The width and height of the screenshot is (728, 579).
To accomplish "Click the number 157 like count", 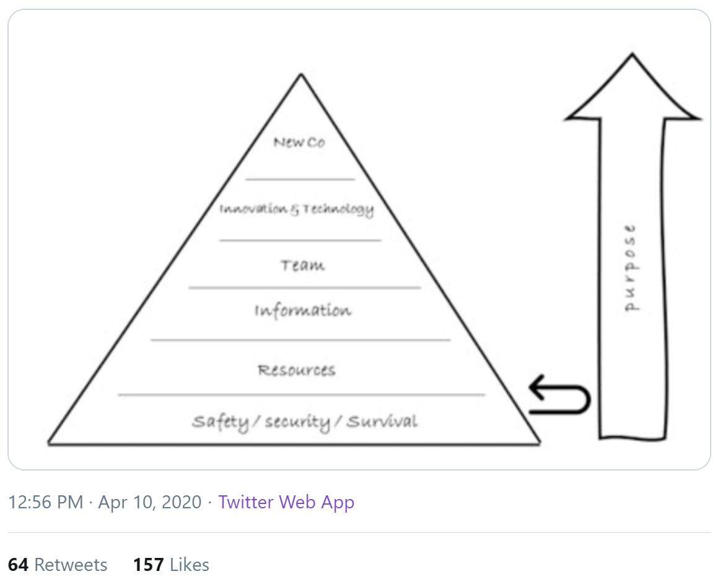I will tap(149, 565).
